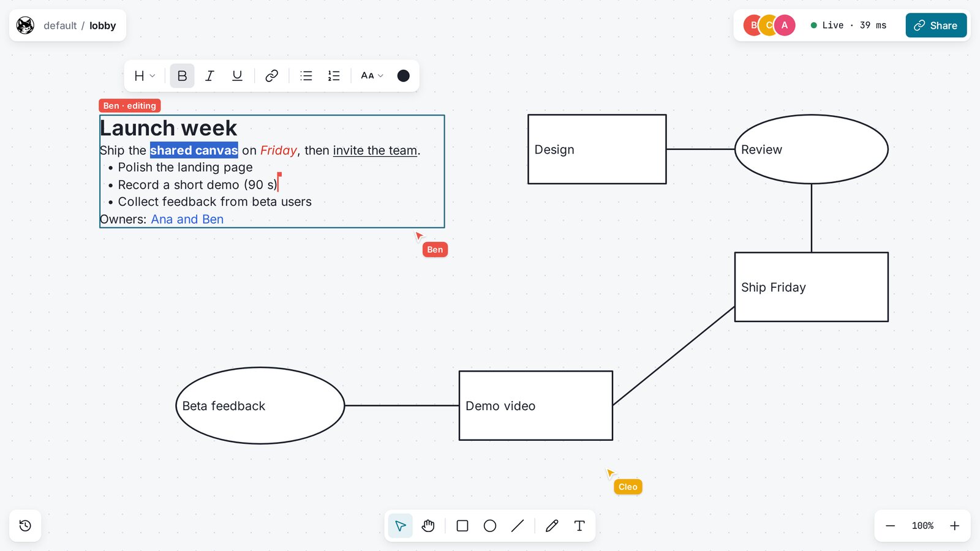Reset zoom via the 100% label
The image size is (980, 551).
coord(922,526)
